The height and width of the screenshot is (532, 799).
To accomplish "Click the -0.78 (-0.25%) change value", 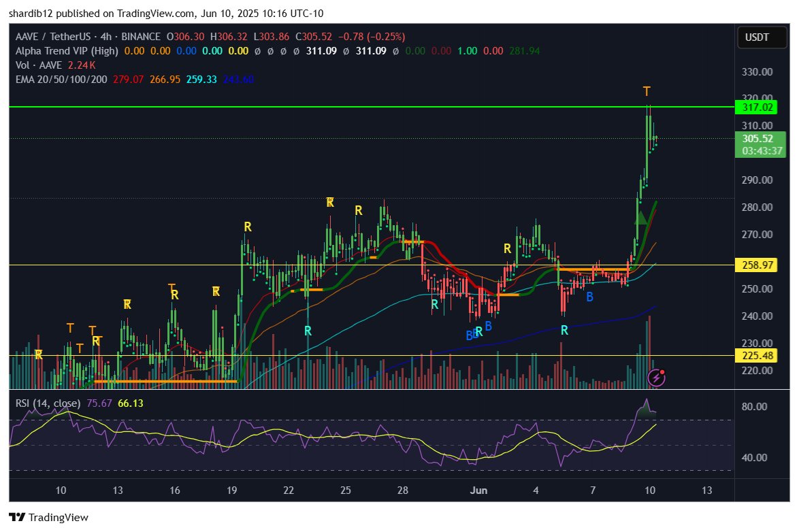I will [x=372, y=37].
